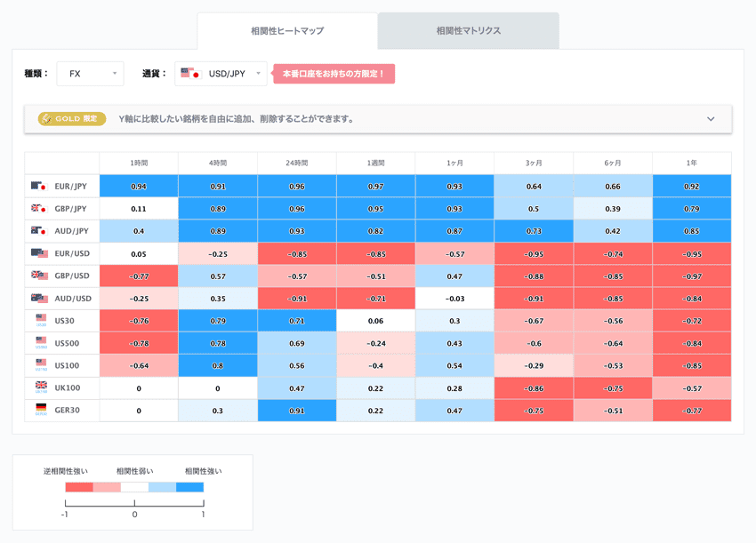Select GBP/USD 1年 cell showing -0.97
Screen dimensions: 756x543
(691, 276)
